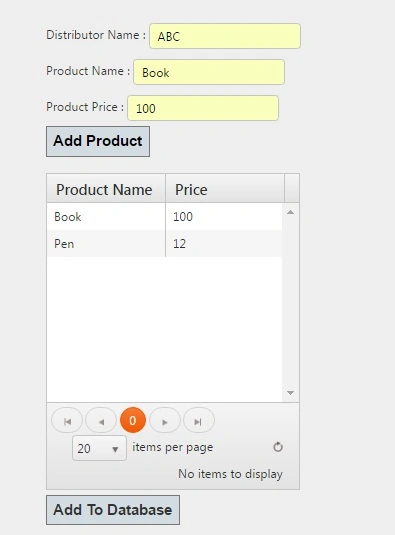Screen dimensions: 395x535
Task: Click Add To Database button
Action: 113,510
